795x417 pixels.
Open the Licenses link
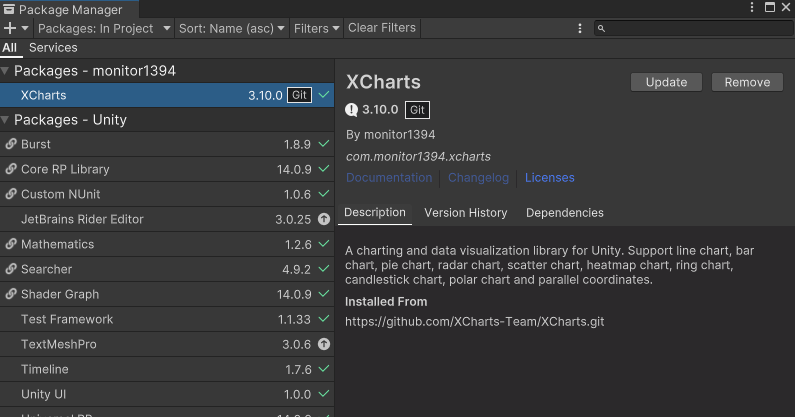pos(550,178)
